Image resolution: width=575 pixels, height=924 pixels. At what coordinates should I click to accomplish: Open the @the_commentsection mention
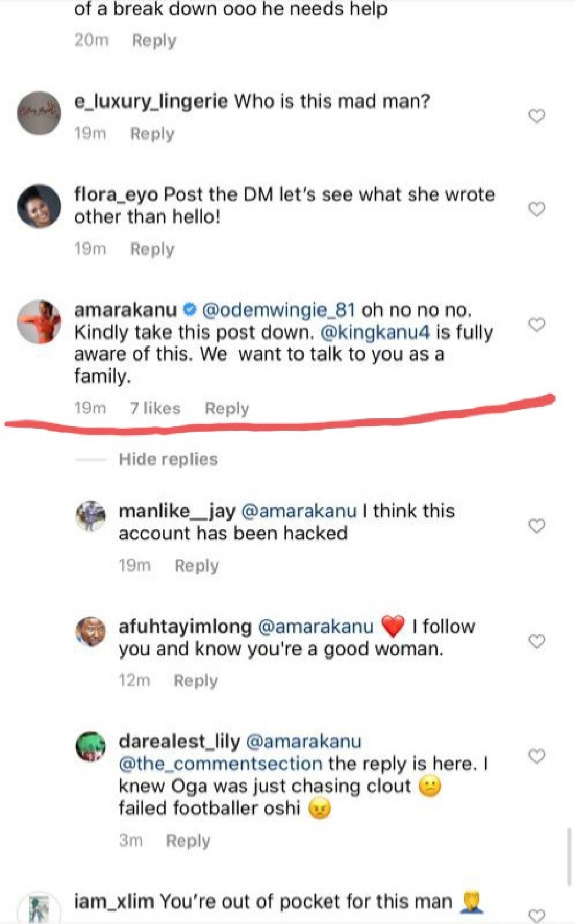[220, 764]
